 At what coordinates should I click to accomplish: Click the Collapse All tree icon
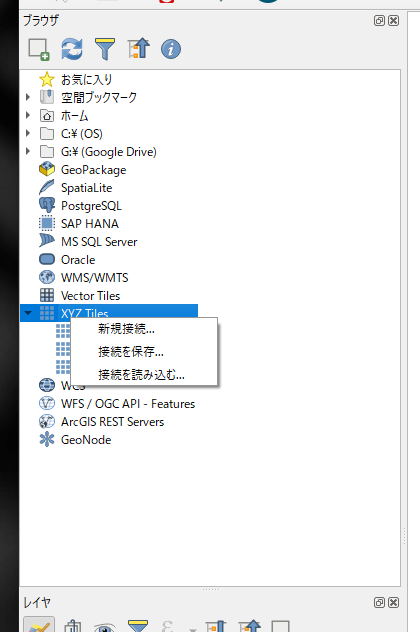click(138, 49)
